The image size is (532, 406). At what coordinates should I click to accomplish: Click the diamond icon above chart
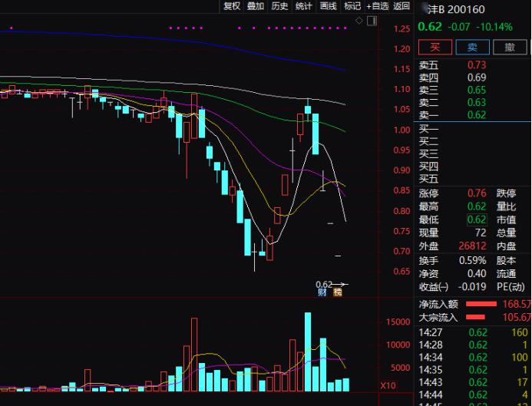point(359,21)
